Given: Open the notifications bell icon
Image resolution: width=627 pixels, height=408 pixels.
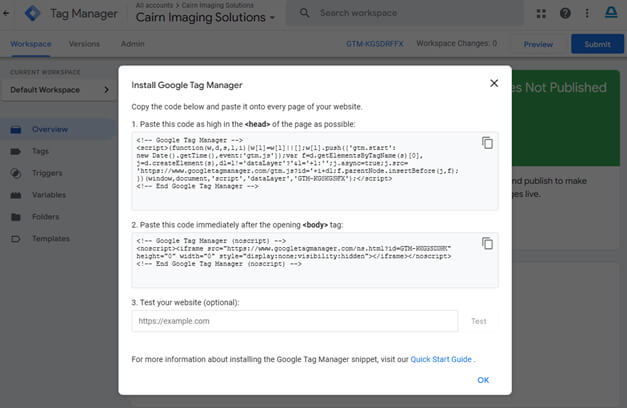Looking at the screenshot, I should point(611,13).
